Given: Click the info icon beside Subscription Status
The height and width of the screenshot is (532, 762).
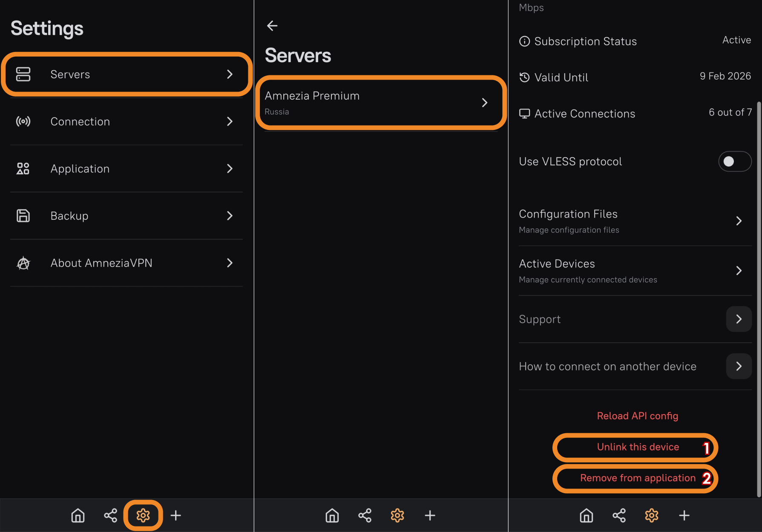Looking at the screenshot, I should click(x=525, y=41).
